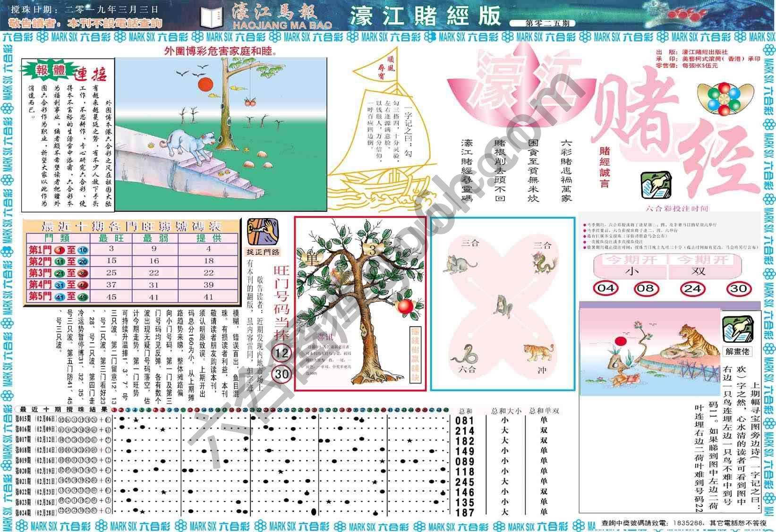Click the 总和单双 column header
Screen dimensions: 776x532
point(544,411)
